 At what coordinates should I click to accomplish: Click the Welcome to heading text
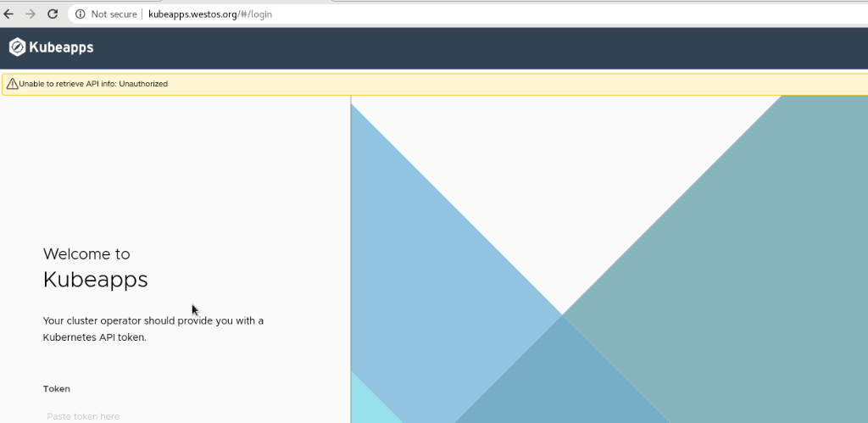point(86,254)
